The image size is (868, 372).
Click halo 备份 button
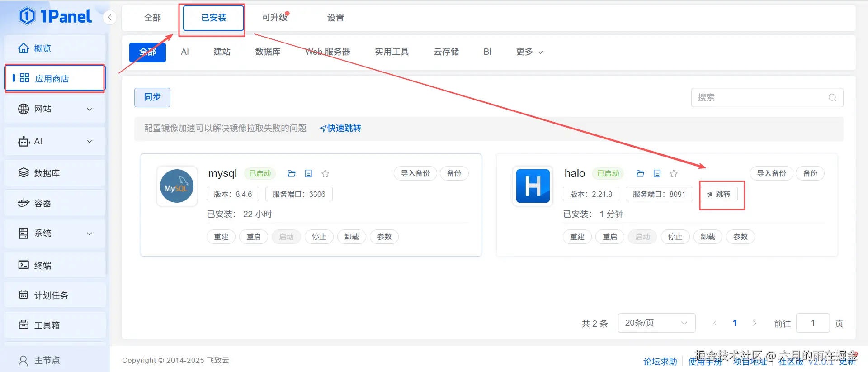[810, 174]
